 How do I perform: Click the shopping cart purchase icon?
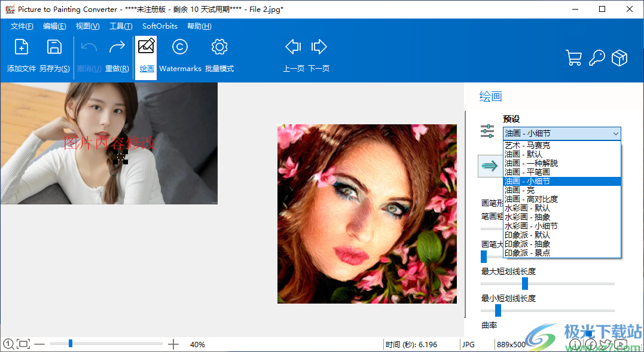click(x=573, y=58)
